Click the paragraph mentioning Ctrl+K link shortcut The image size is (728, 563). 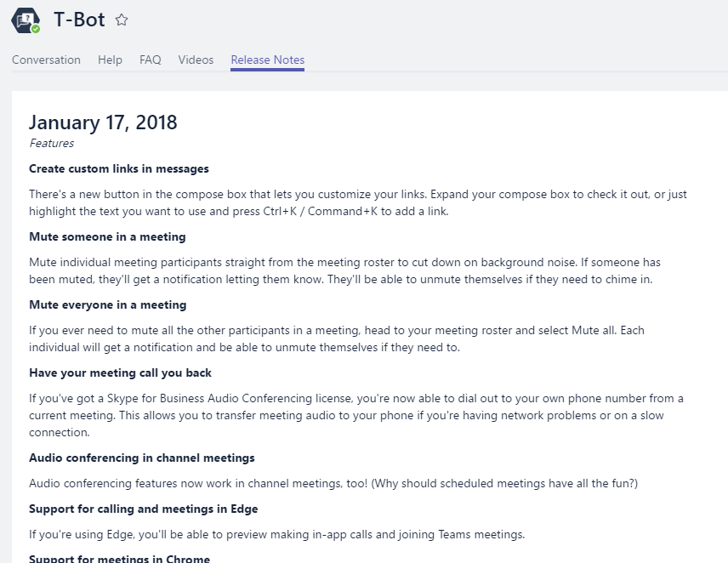pyautogui.click(x=357, y=202)
